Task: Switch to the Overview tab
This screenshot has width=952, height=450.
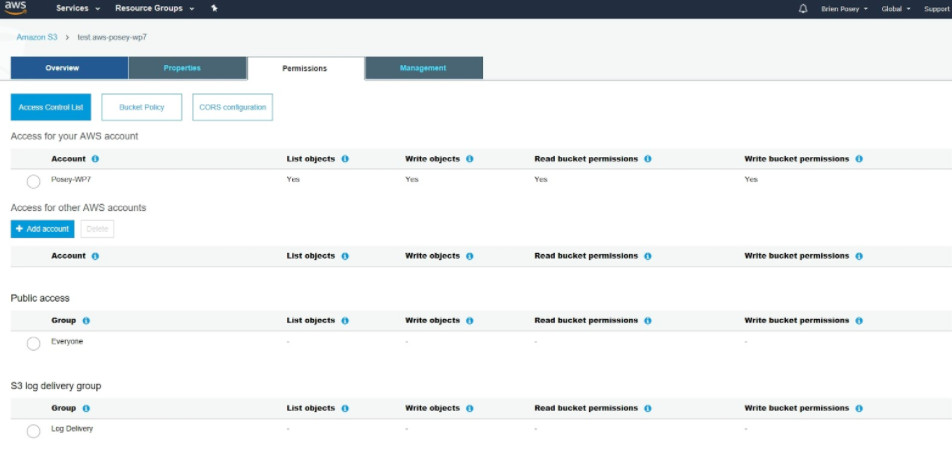Action: pos(69,68)
